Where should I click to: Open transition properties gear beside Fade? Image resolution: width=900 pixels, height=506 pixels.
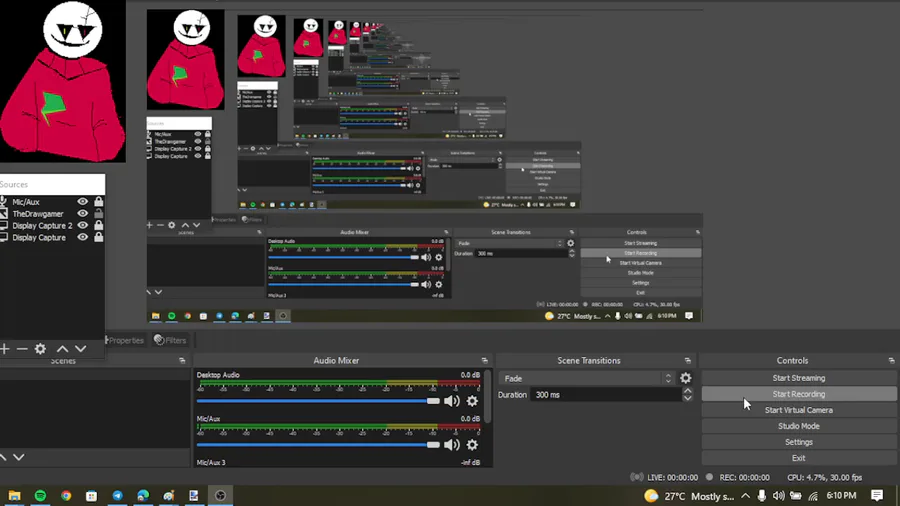pos(685,378)
